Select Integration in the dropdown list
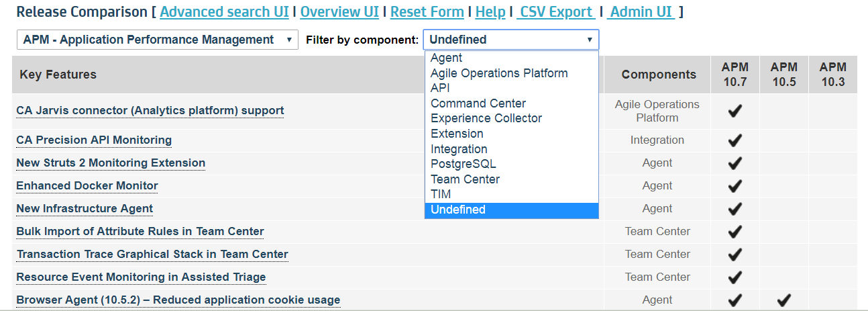 point(511,149)
